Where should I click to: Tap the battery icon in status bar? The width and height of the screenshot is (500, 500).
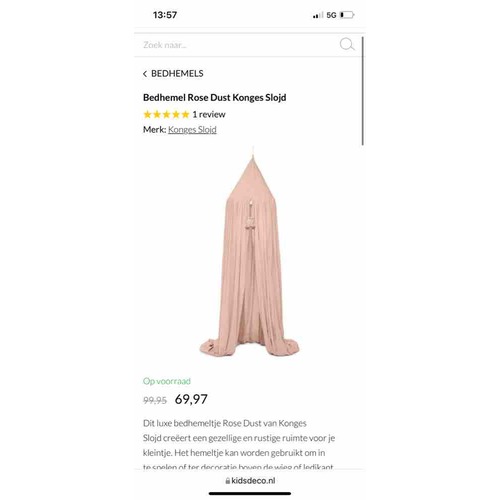click(x=347, y=15)
